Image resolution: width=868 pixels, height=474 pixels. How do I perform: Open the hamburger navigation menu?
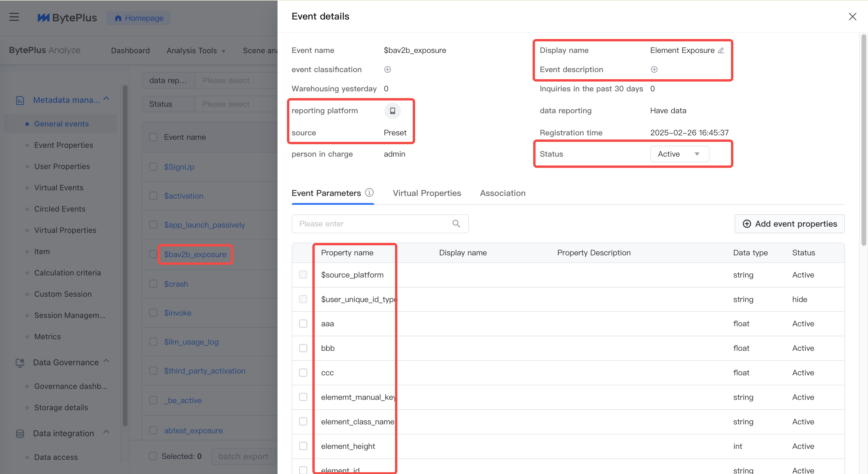[14, 17]
